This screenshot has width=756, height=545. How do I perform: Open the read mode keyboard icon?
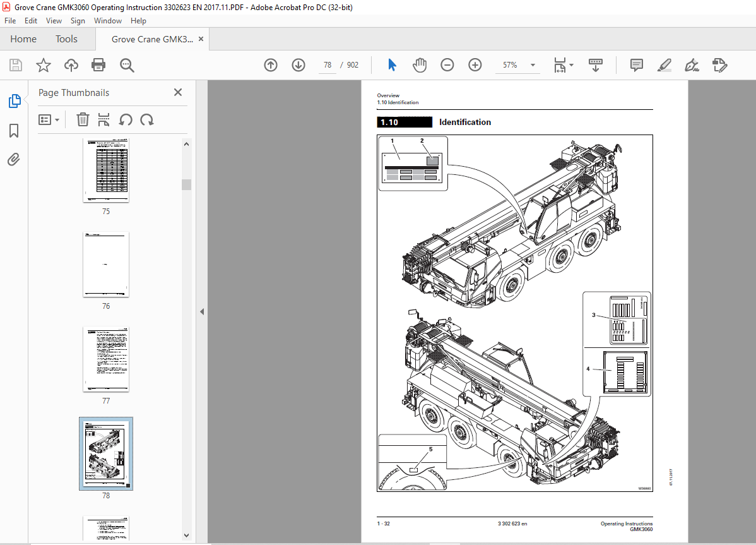[596, 65]
